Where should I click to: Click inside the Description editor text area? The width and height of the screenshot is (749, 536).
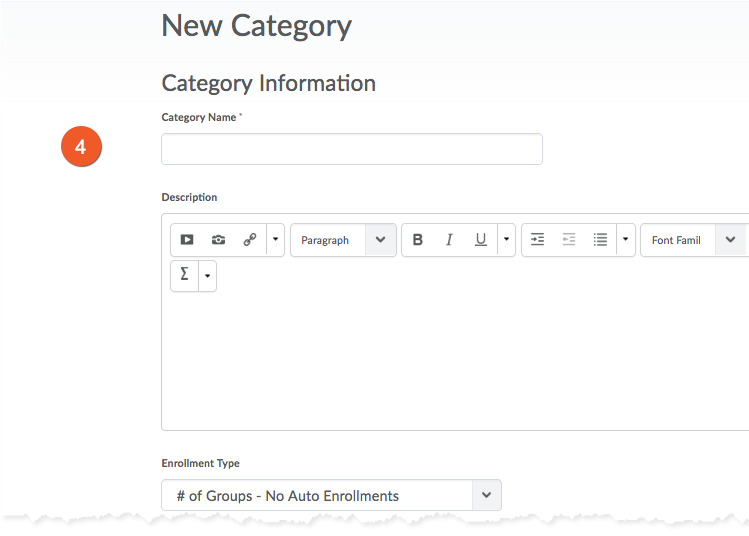coord(455,360)
